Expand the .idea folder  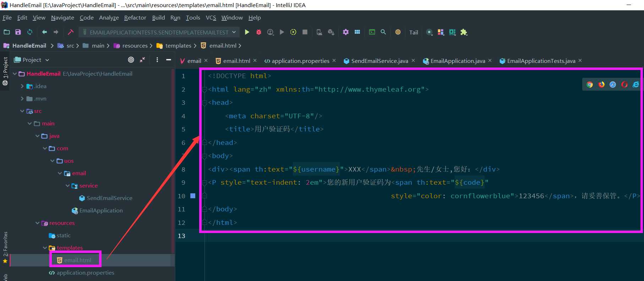[x=22, y=86]
